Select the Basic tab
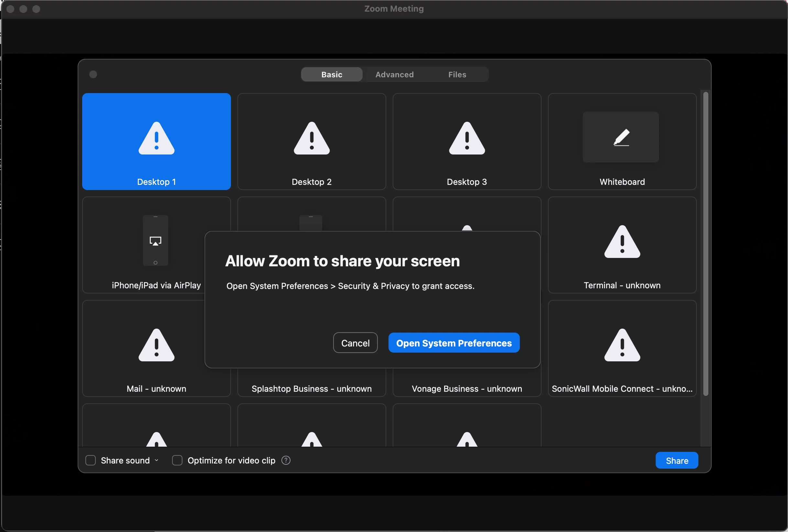This screenshot has height=532, width=788. click(x=332, y=75)
